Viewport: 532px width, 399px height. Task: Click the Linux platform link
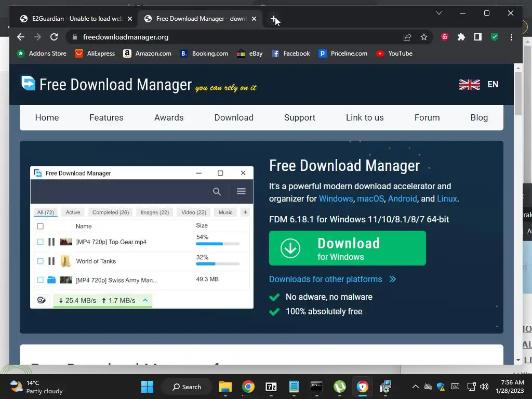click(447, 198)
